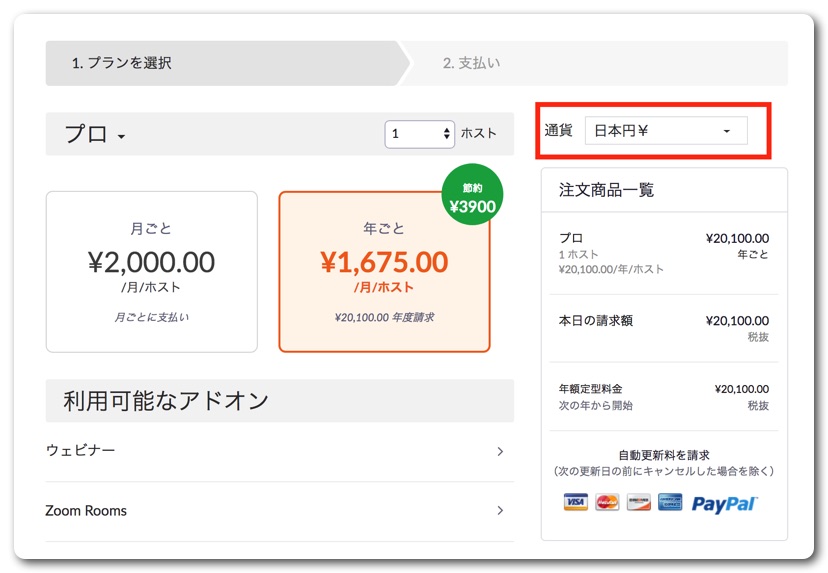828x573 pixels.
Task: Select the annual ¥1,675.00 billing option
Action: (384, 272)
